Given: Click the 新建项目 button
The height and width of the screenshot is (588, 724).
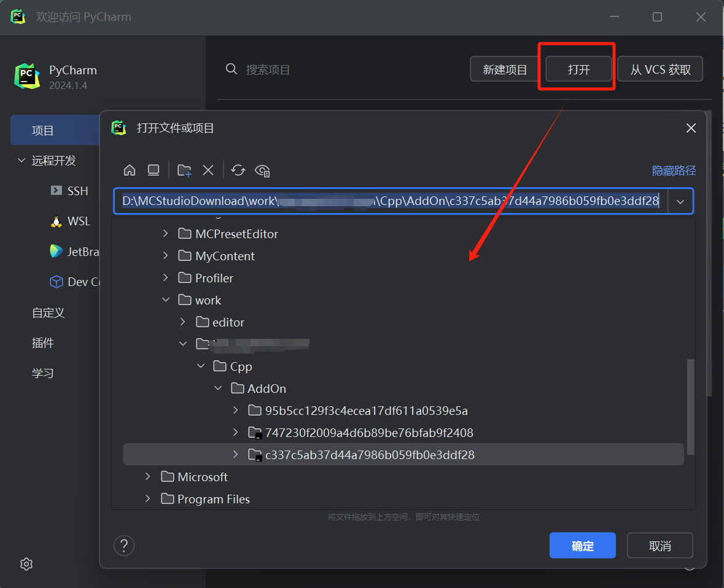Looking at the screenshot, I should (x=505, y=69).
